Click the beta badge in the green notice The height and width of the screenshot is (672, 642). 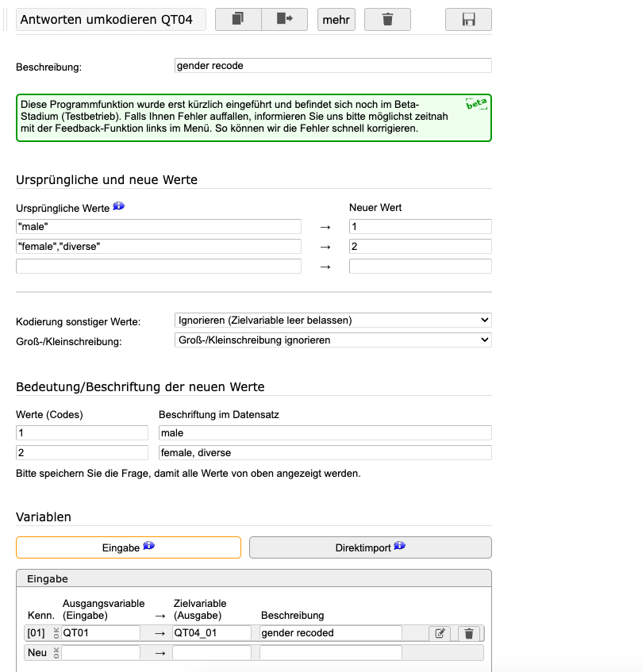tap(476, 104)
